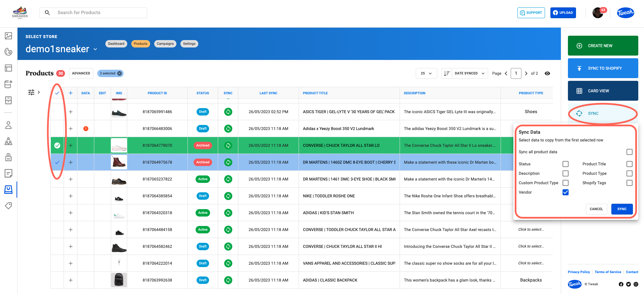Open the notes sidebar icon

(x=8, y=173)
